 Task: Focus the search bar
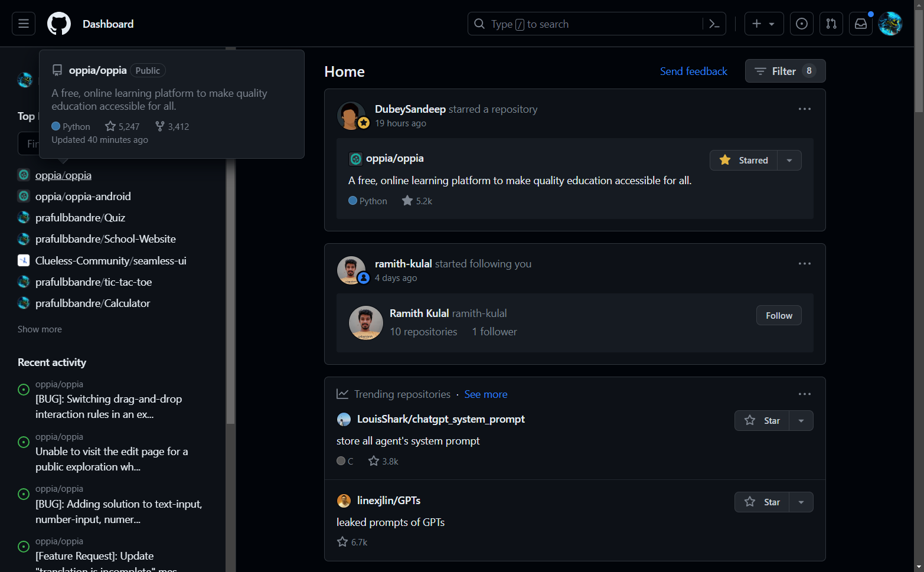pyautogui.click(x=597, y=24)
